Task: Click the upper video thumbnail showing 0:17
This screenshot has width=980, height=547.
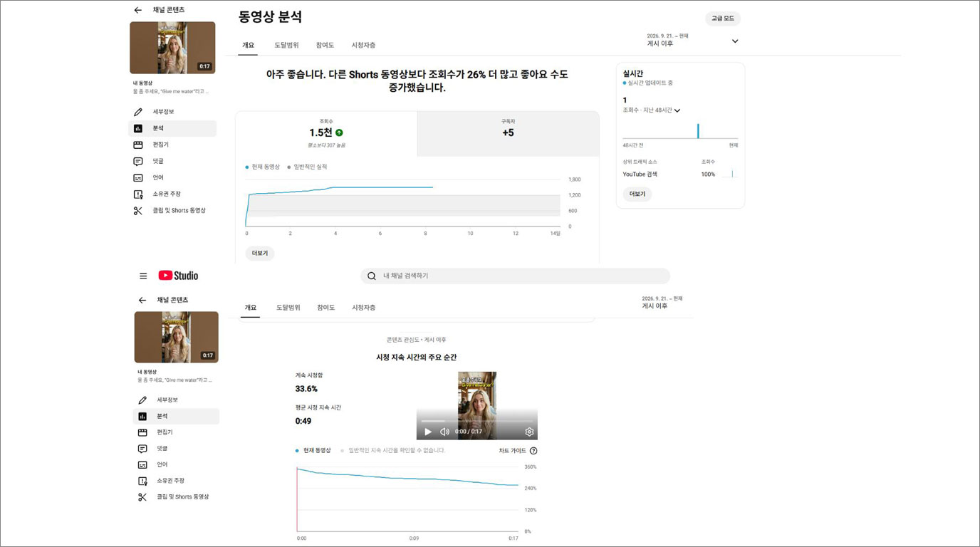Action: [x=172, y=48]
